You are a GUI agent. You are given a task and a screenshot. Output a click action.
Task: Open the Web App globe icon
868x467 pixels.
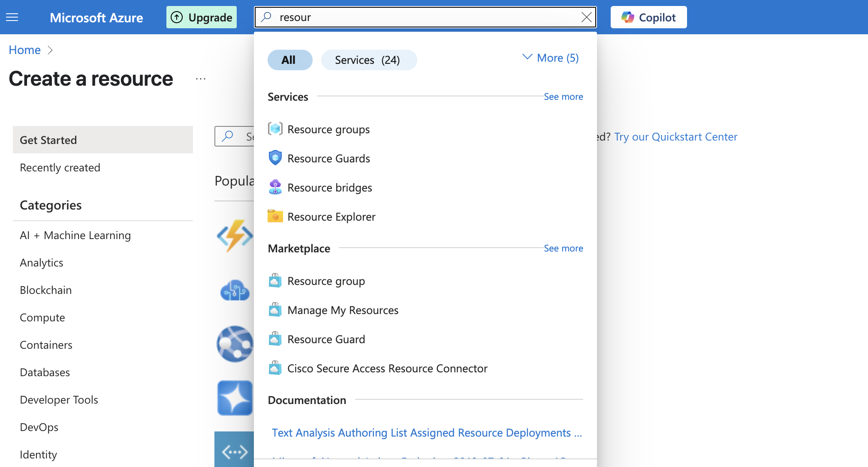click(235, 344)
